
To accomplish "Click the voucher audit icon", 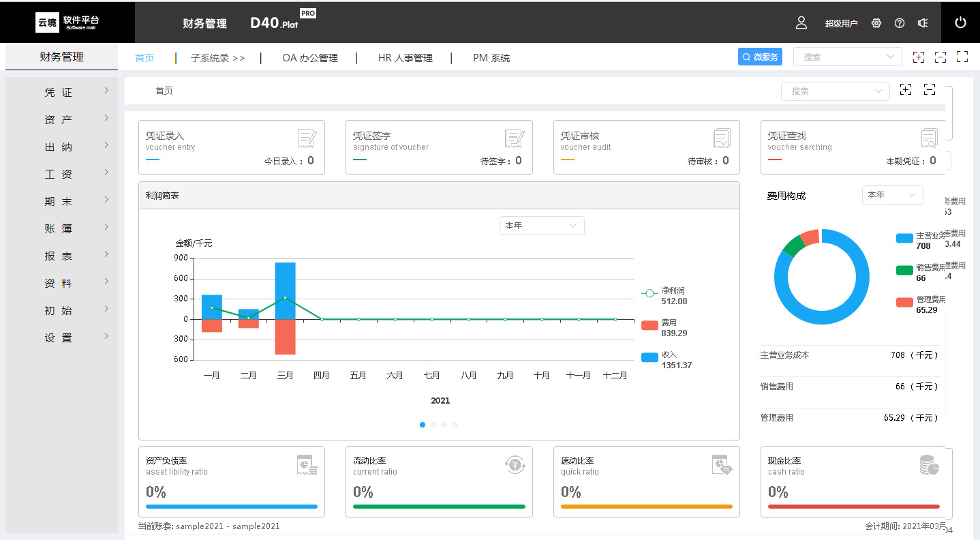I will (722, 139).
